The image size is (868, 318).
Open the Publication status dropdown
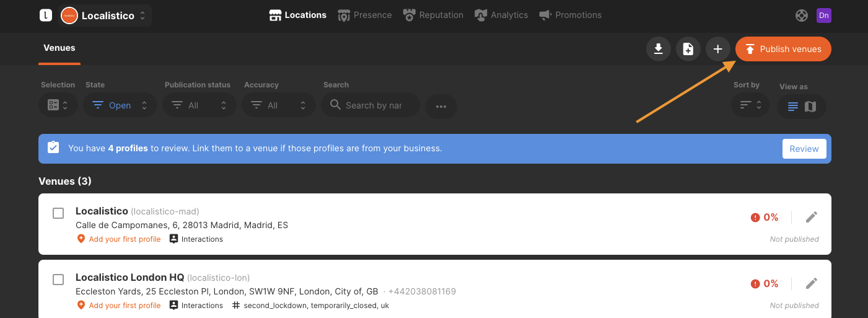(199, 105)
